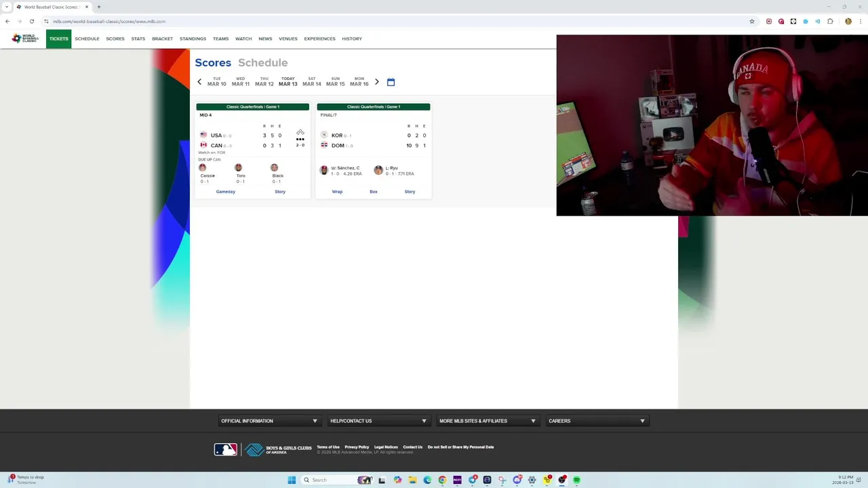Image resolution: width=868 pixels, height=488 pixels.
Task: Open the Chrome profile avatar
Action: coord(848,21)
